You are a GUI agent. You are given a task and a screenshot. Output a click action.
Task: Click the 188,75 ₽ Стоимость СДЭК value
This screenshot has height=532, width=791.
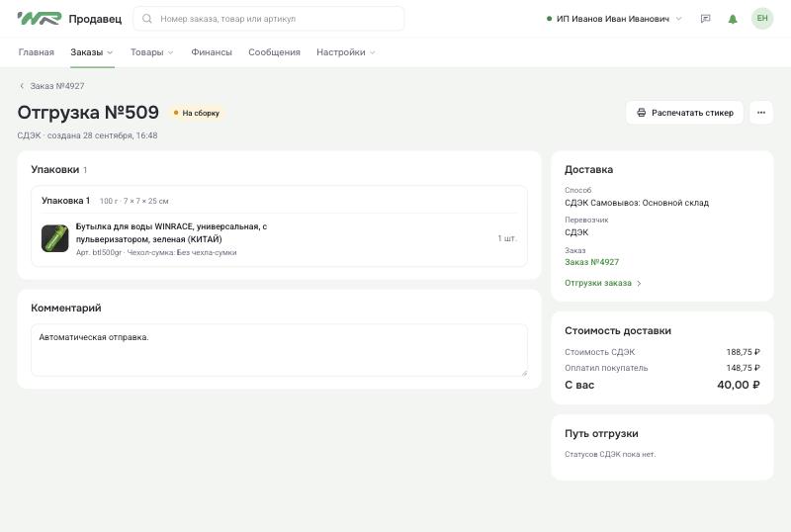pos(744,352)
